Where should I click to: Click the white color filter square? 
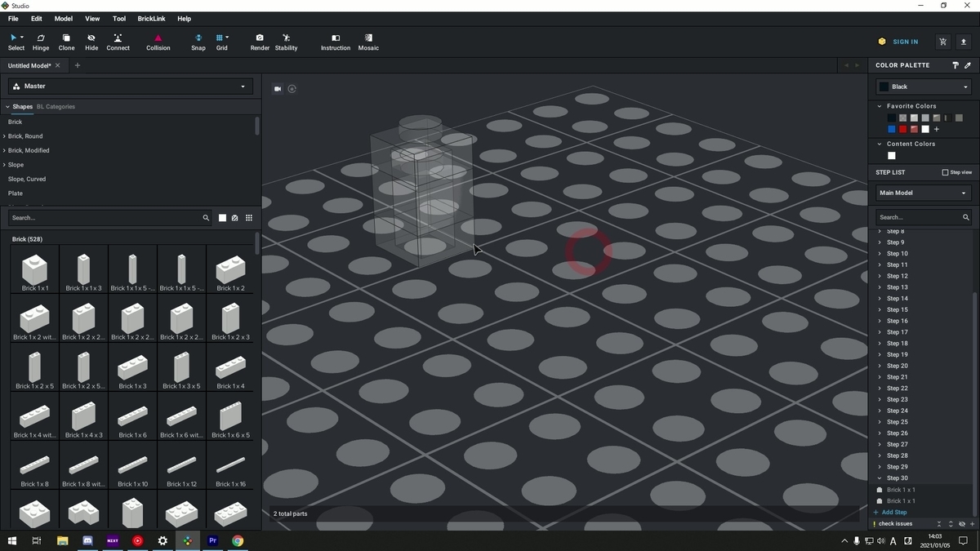coord(222,218)
